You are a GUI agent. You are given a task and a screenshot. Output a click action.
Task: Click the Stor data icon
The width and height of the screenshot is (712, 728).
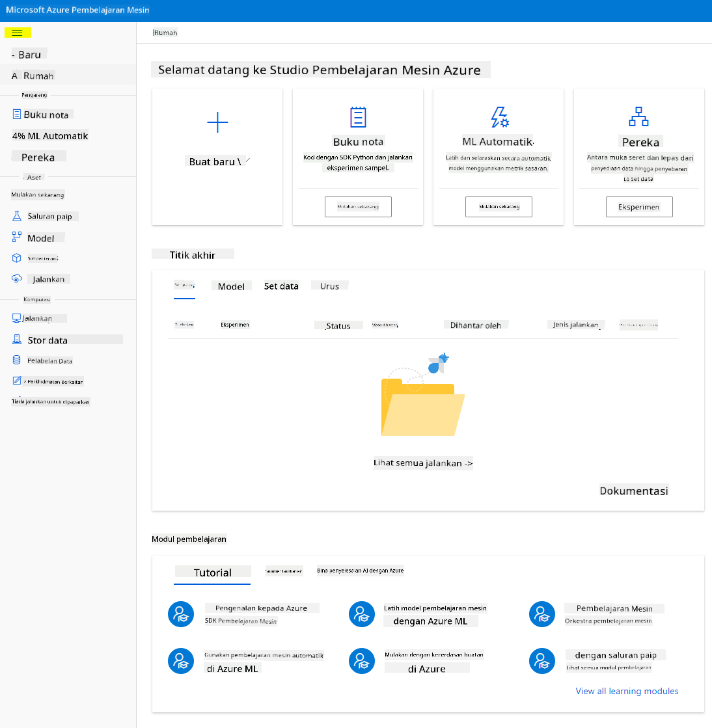pos(17,340)
